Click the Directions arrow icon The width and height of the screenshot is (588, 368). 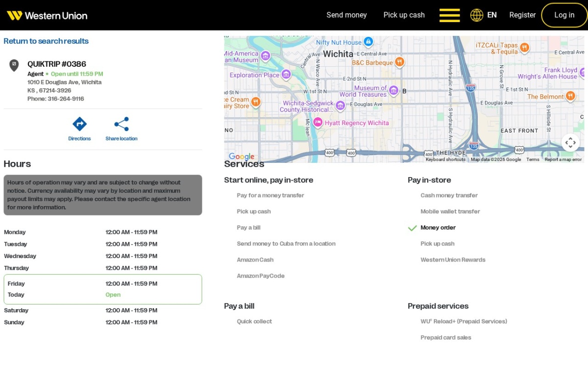point(79,124)
